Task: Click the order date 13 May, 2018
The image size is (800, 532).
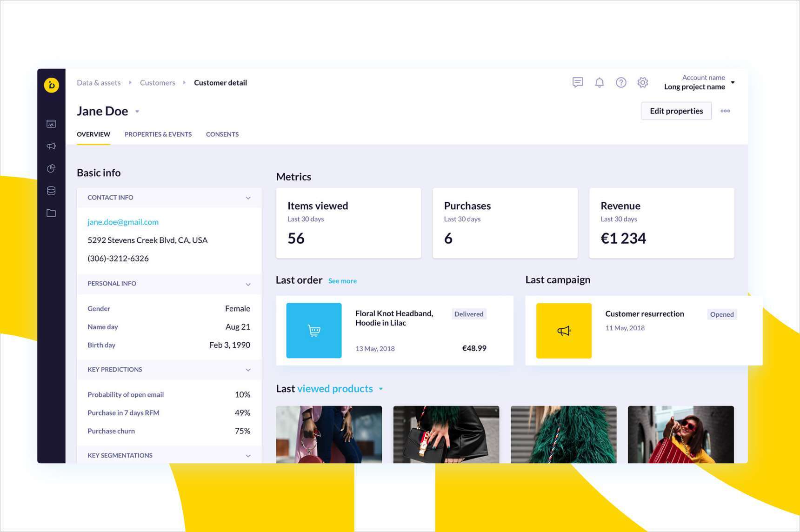Action: coord(375,349)
